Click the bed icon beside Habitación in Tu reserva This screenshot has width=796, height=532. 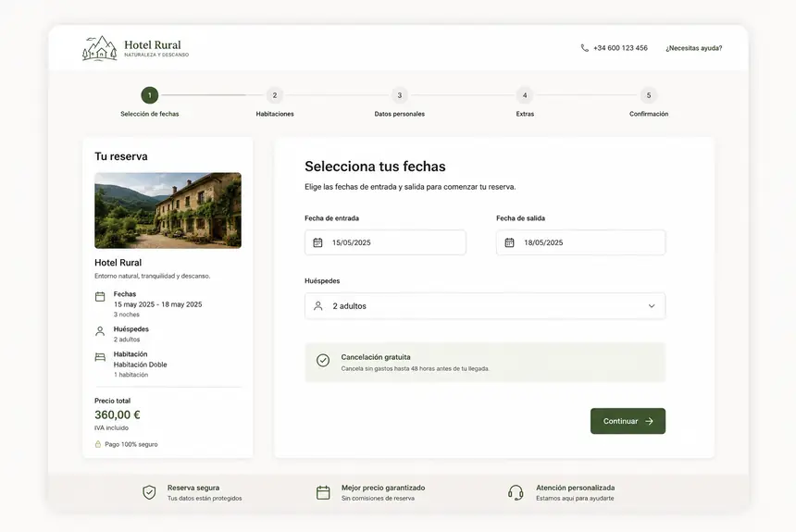pos(100,357)
